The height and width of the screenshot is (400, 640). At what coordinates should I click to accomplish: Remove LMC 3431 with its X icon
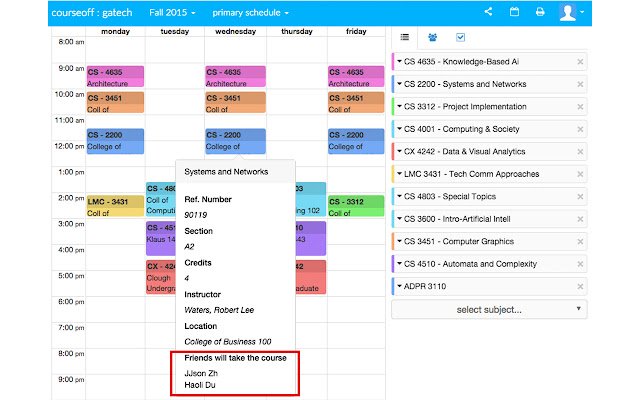580,174
